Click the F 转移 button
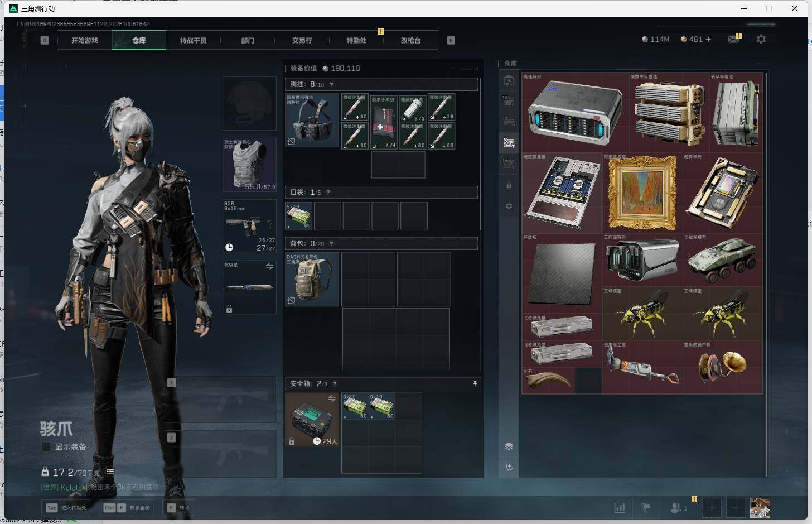This screenshot has width=812, height=524. [x=178, y=508]
